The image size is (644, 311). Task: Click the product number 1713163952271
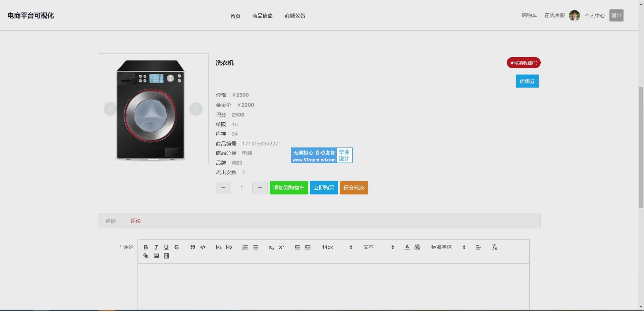(262, 143)
